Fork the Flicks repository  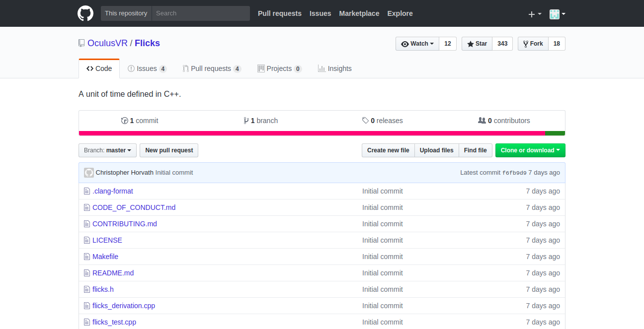(533, 44)
